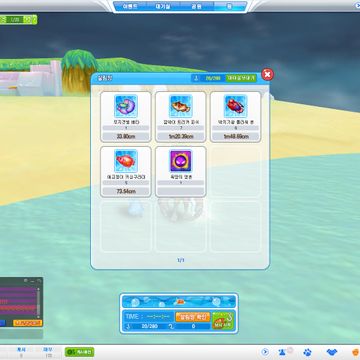Screen dimensions: 360x360
Task: Click the round play arrow icon
Action: (x=265, y=352)
